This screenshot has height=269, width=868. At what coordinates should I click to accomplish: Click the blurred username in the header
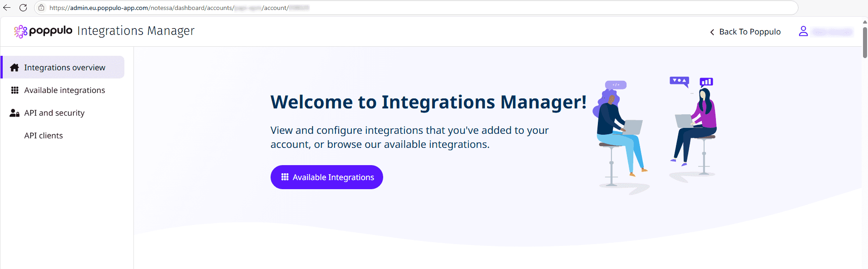pyautogui.click(x=833, y=32)
